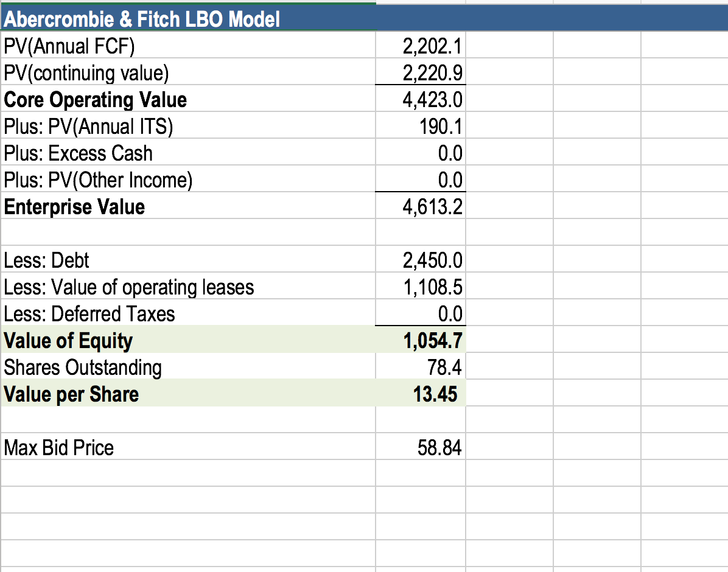Select the 58.84 max bid value cell
The width and height of the screenshot is (728, 572).
coord(420,447)
